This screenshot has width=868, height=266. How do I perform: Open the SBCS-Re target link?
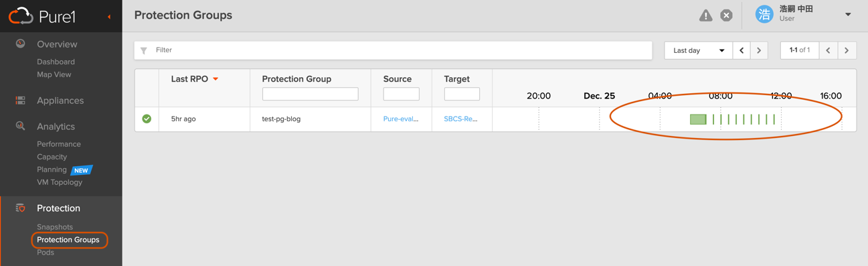click(460, 119)
